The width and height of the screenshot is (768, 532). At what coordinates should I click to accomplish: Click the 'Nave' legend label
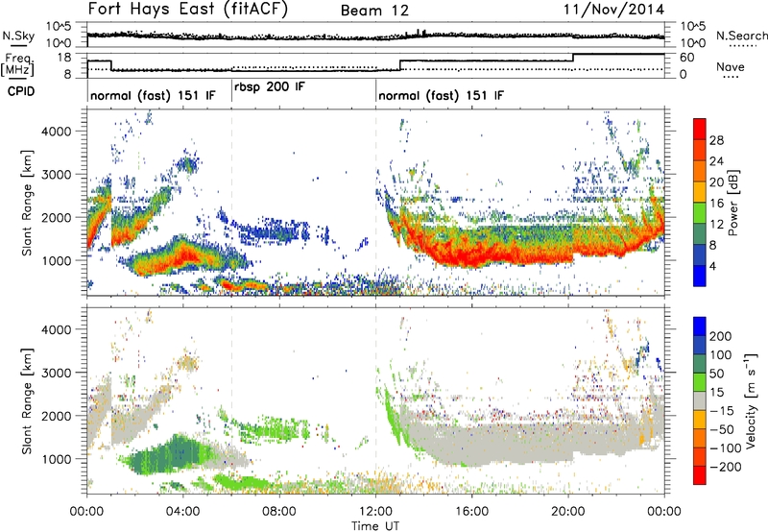731,66
